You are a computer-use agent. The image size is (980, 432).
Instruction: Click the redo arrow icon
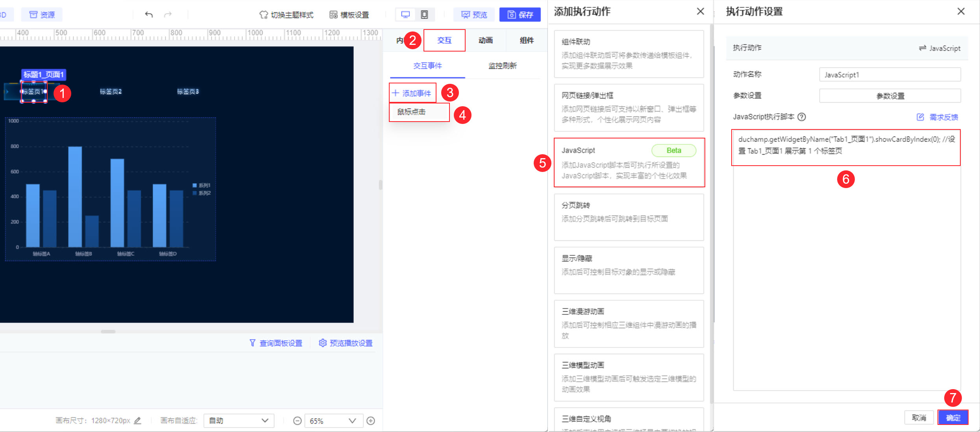(x=168, y=15)
